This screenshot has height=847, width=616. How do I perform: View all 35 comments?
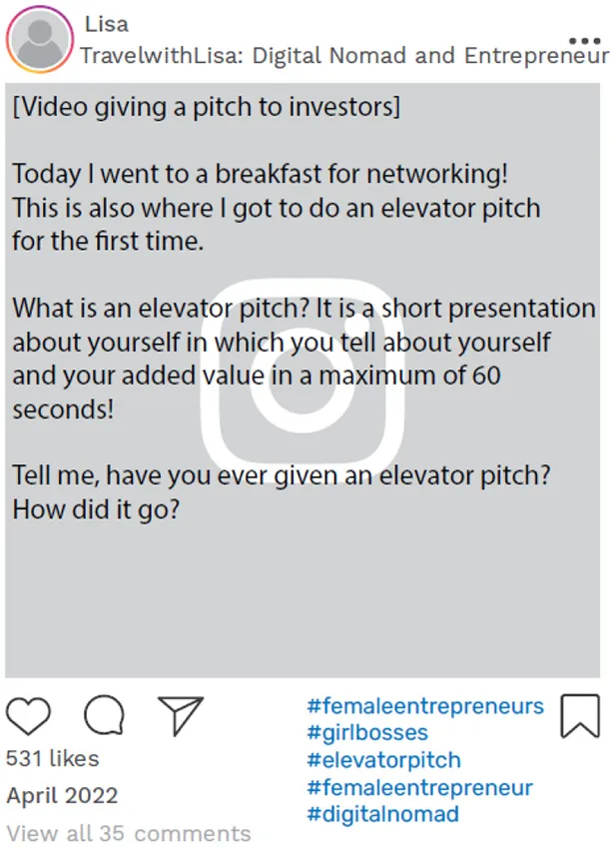129,833
